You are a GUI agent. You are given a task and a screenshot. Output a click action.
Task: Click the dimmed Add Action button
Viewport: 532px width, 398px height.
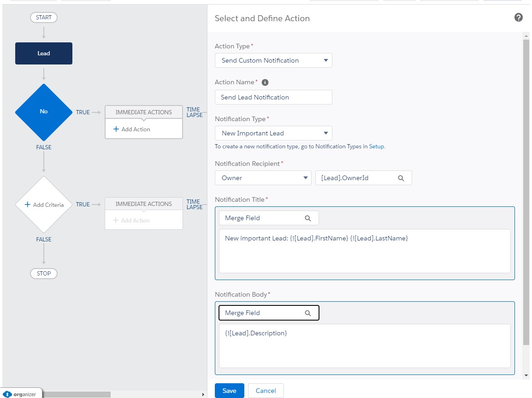(x=131, y=220)
